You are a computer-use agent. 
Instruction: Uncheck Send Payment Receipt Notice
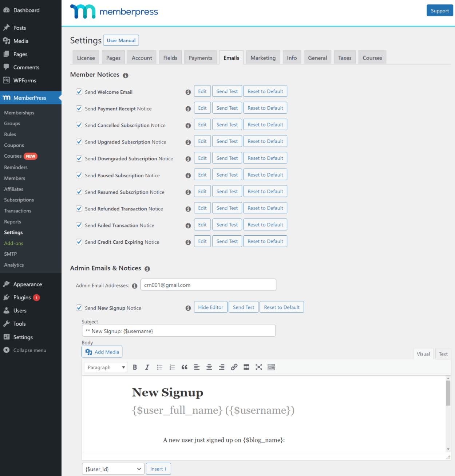tap(79, 109)
